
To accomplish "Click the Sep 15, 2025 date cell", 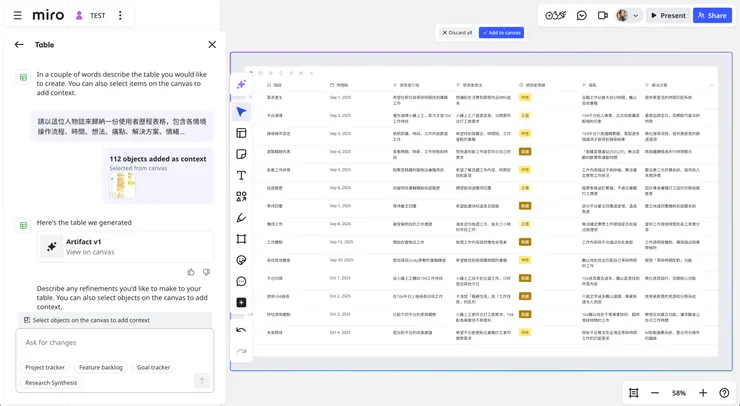I will coord(341,242).
